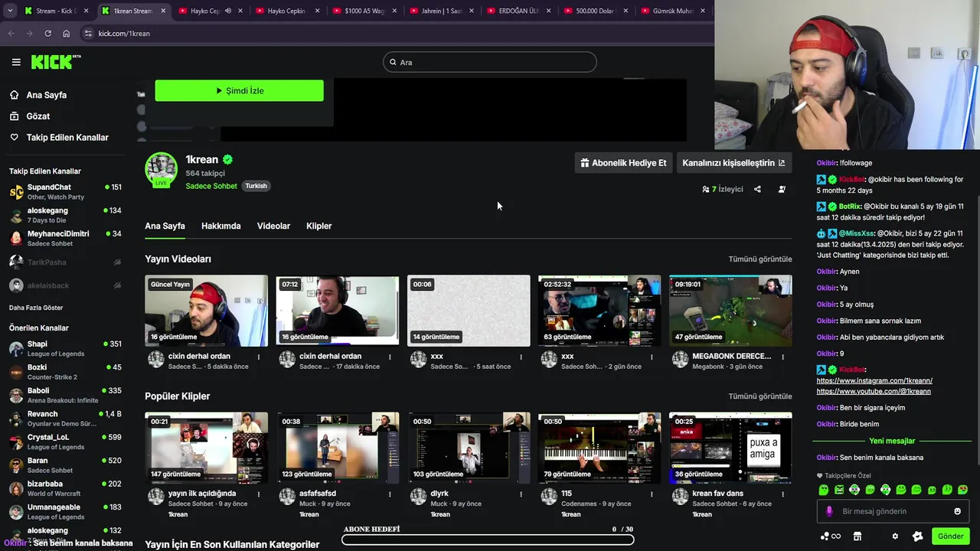Open Revanch recommended channel
The width and height of the screenshot is (980, 551).
click(x=65, y=419)
